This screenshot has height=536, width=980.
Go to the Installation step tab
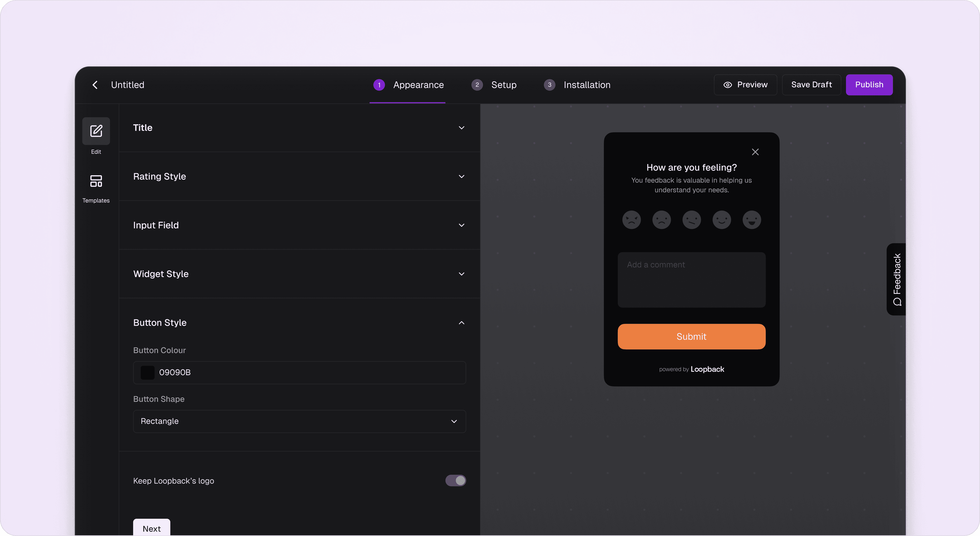pyautogui.click(x=577, y=85)
